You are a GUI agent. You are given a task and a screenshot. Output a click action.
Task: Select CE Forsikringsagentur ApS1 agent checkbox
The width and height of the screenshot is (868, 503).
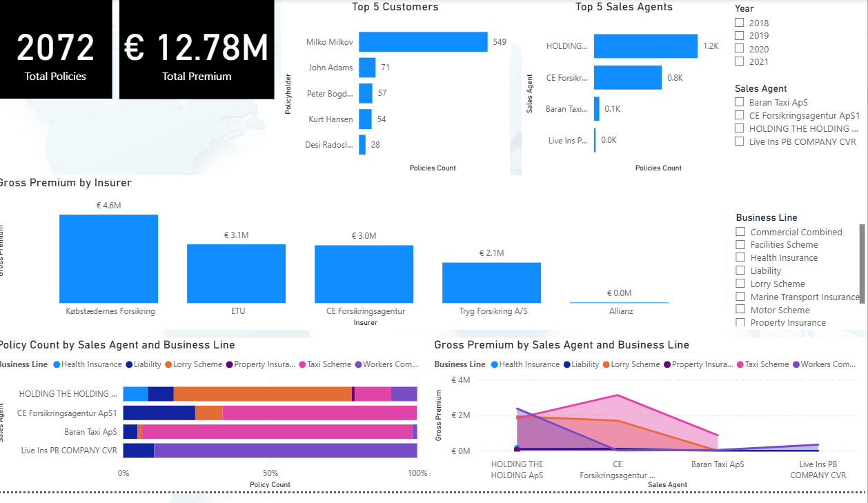tap(740, 115)
